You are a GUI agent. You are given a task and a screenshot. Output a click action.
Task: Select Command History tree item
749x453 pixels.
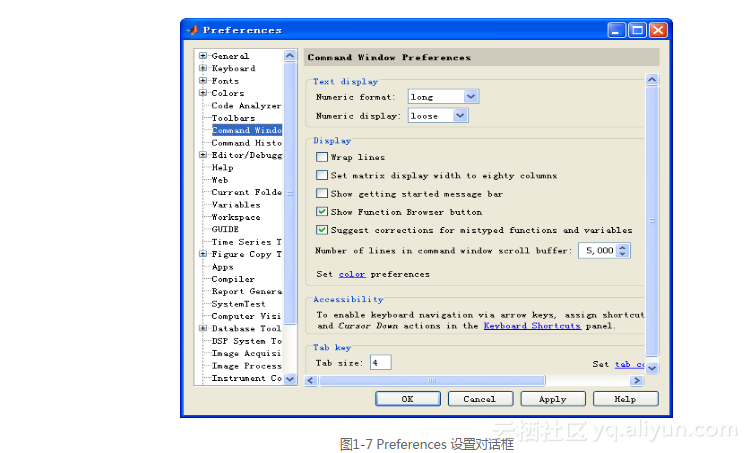point(246,143)
